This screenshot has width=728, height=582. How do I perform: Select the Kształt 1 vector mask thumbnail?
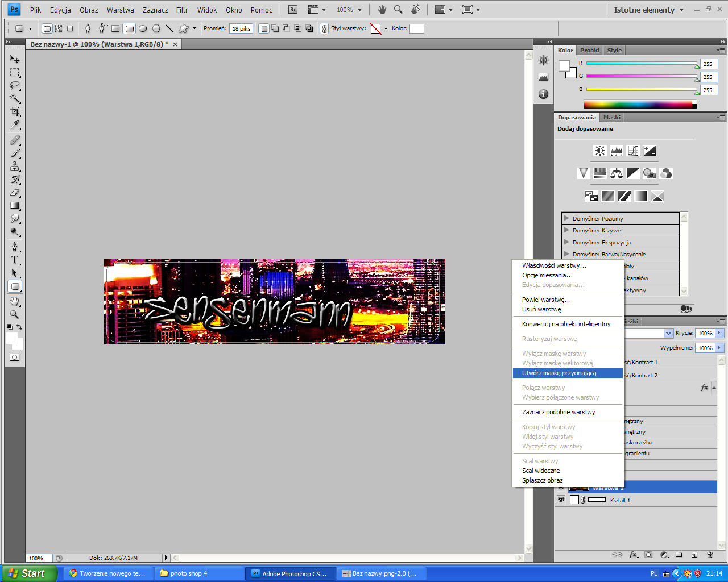coord(597,500)
